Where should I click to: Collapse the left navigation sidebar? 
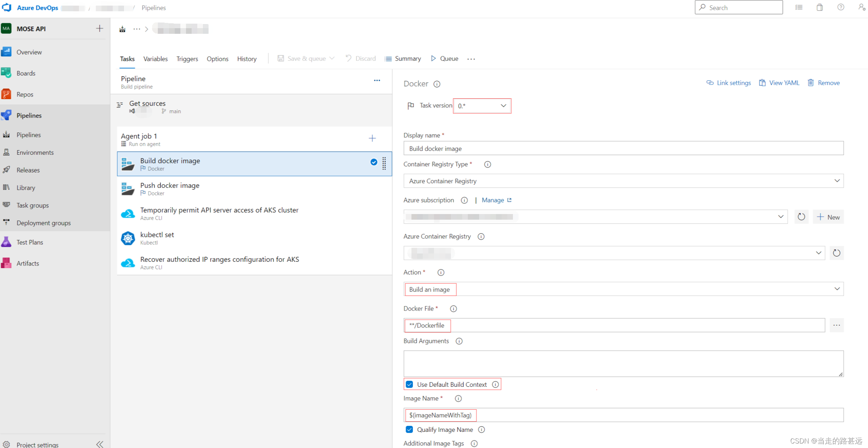100,444
